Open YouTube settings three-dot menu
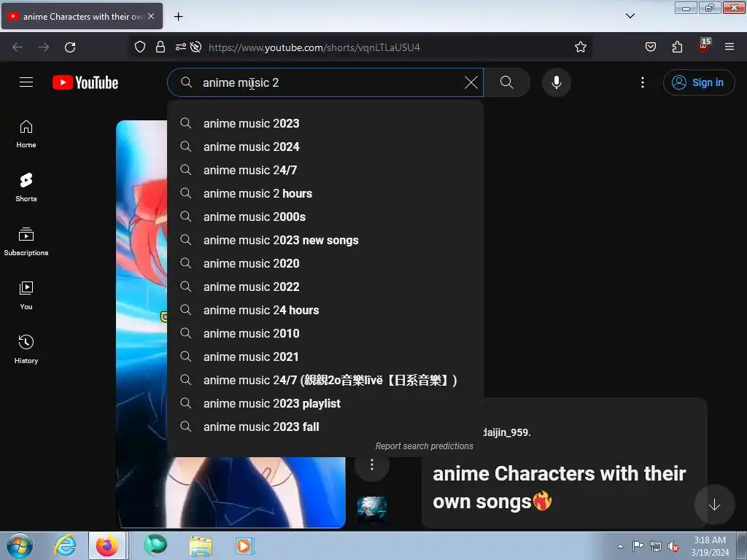 click(x=642, y=82)
